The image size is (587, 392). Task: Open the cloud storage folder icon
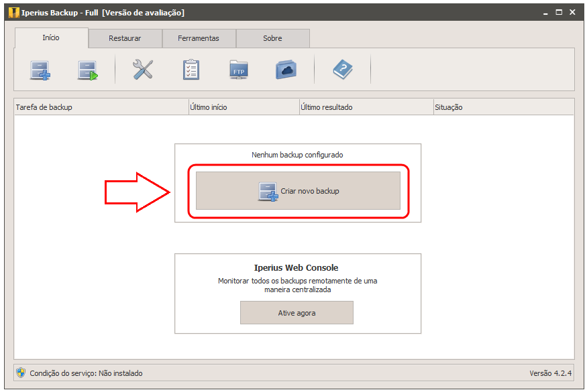point(286,70)
